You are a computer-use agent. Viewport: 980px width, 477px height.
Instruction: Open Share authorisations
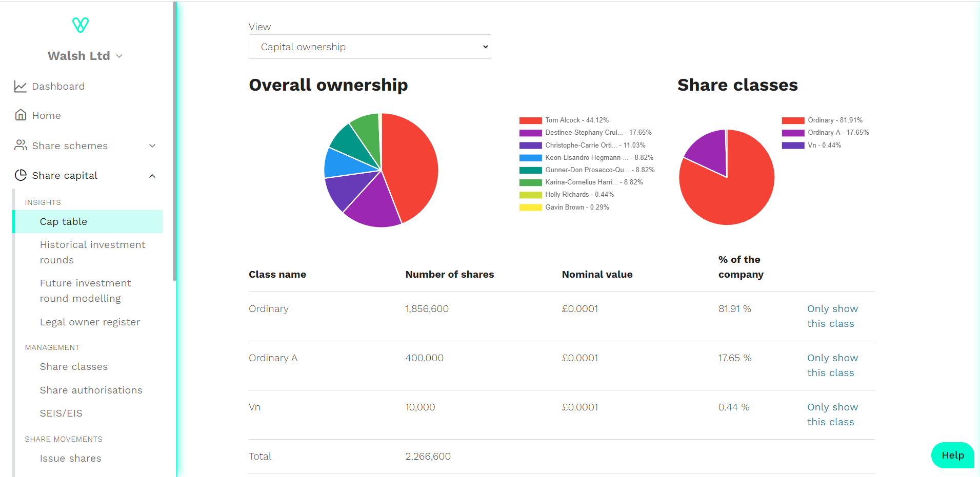91,390
